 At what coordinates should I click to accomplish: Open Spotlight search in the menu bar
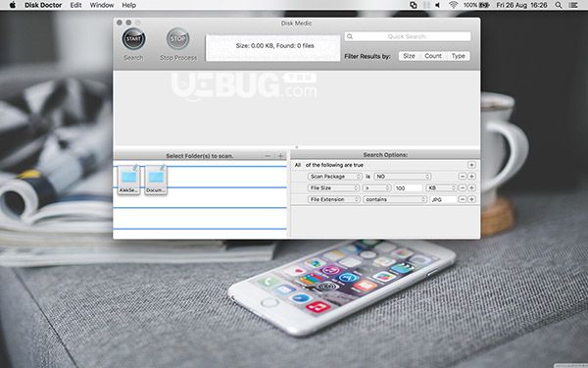(x=559, y=5)
